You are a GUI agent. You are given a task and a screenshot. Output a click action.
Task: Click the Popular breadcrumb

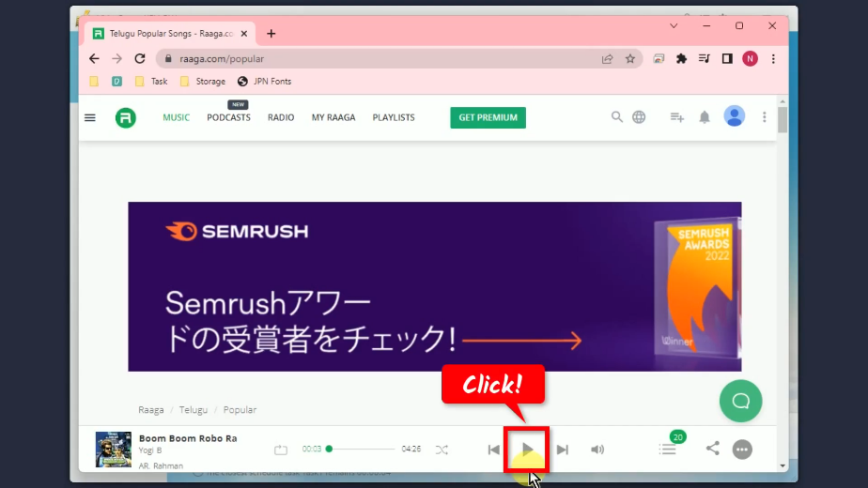(x=240, y=410)
